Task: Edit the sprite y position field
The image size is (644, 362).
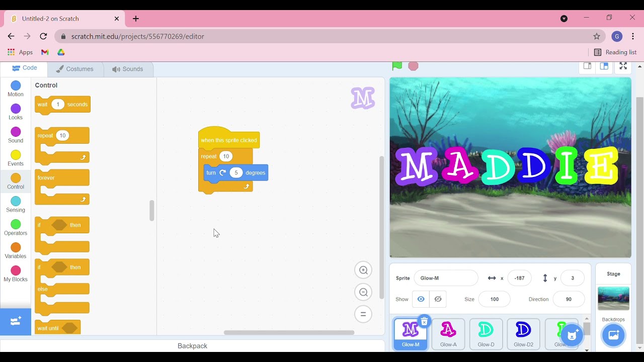Action: tap(572, 278)
